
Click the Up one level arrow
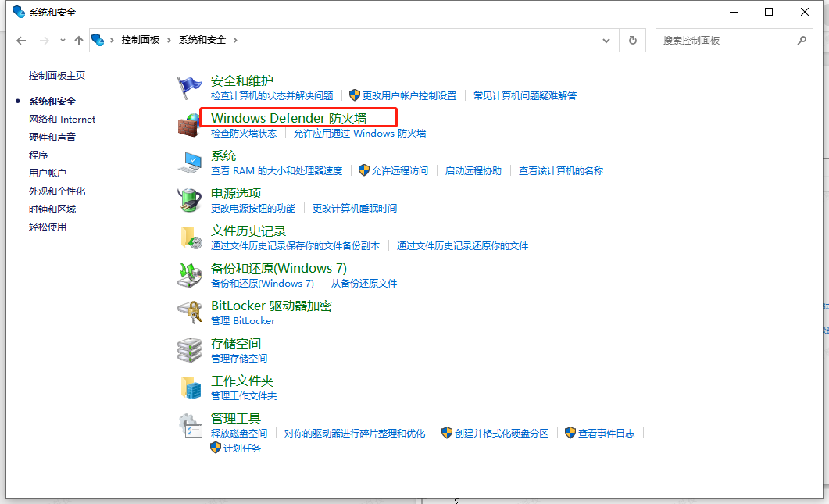(79, 41)
